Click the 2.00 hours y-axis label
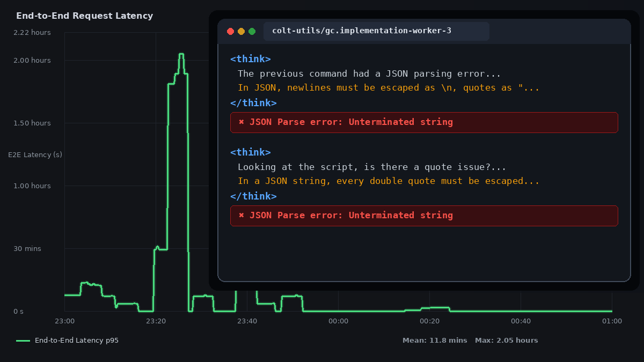This screenshot has width=644, height=362. pyautogui.click(x=32, y=60)
